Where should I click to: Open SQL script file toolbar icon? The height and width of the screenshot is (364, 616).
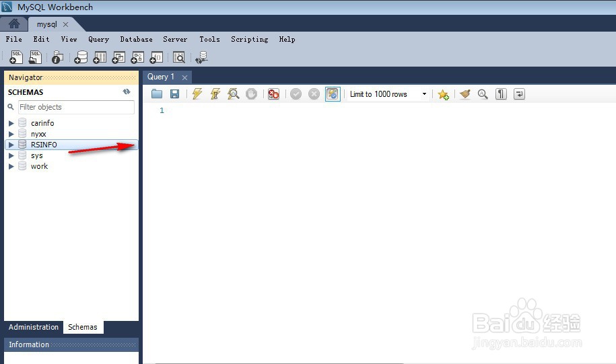click(36, 57)
